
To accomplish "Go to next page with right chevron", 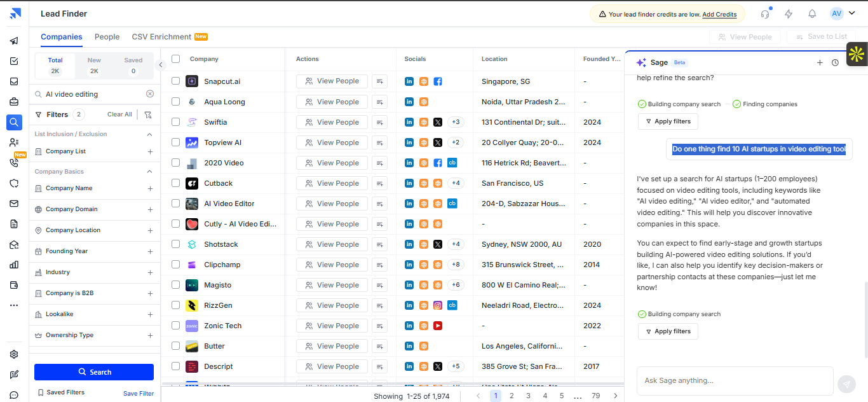I will (615, 396).
